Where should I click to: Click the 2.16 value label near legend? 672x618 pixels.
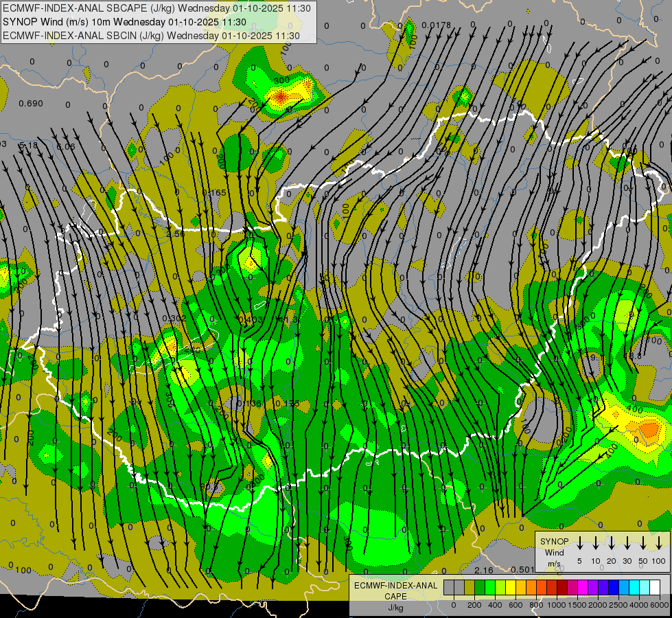[484, 570]
